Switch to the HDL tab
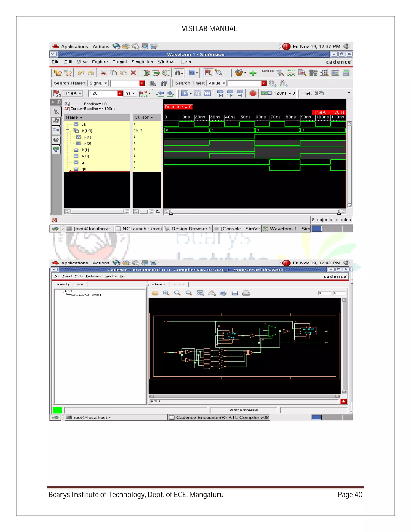 [x=80, y=284]
